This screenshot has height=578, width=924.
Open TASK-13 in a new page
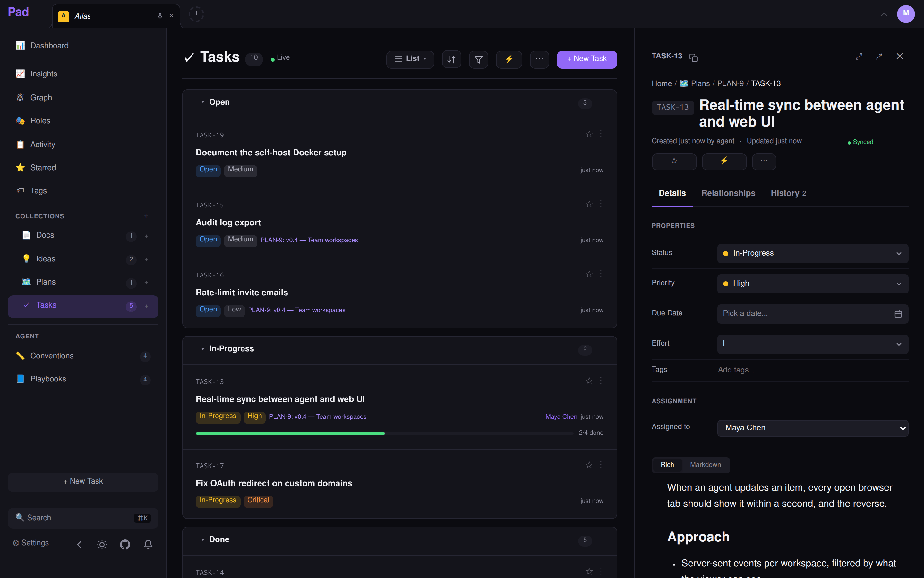tap(879, 57)
